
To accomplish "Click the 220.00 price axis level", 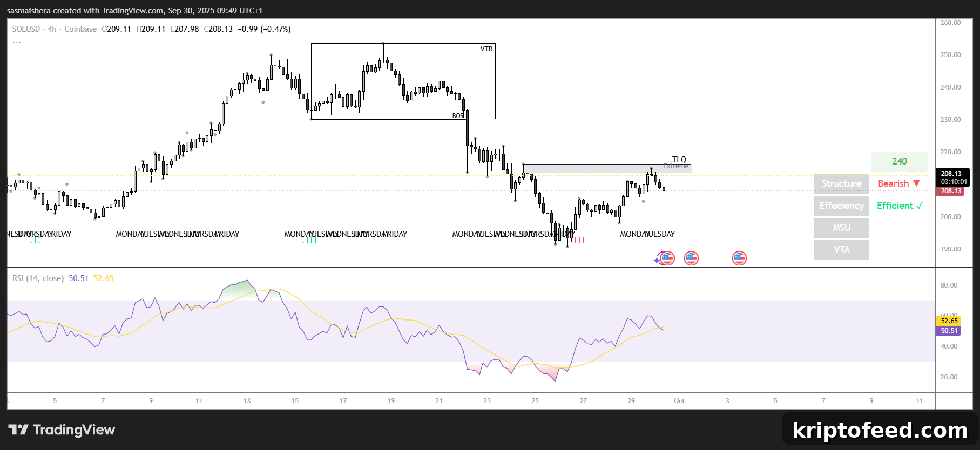I will click(950, 152).
